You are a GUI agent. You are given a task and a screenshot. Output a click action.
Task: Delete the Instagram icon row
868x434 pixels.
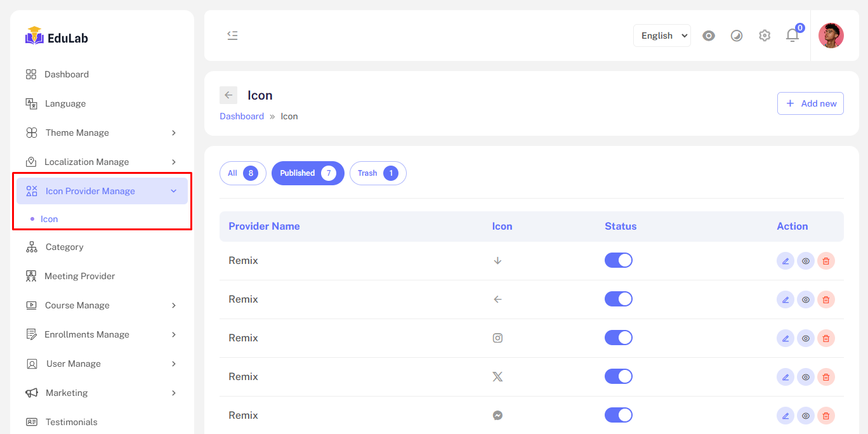pyautogui.click(x=825, y=338)
